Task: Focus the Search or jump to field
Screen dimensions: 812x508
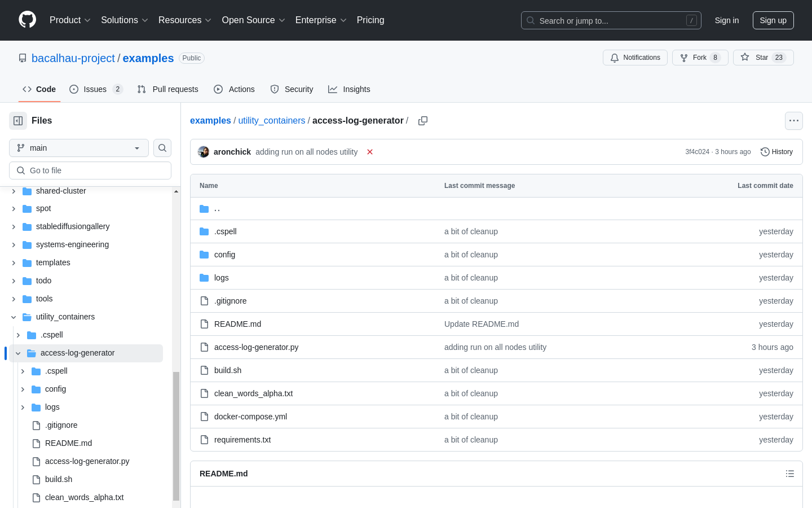Action: point(611,20)
